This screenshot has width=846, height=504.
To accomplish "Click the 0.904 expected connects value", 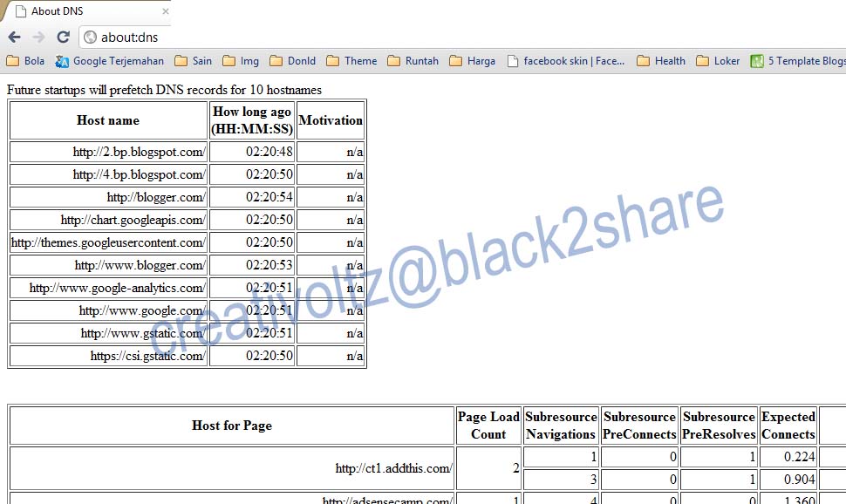I will coord(799,480).
